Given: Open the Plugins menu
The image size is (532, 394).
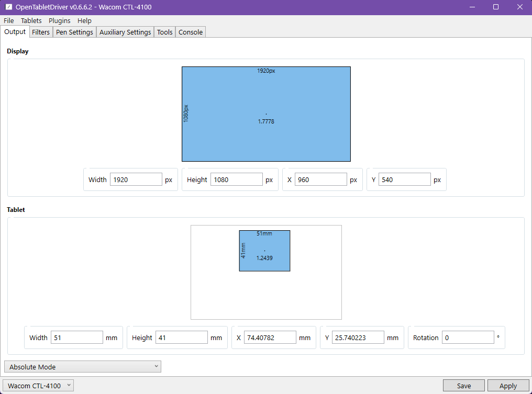Looking at the screenshot, I should click(60, 21).
